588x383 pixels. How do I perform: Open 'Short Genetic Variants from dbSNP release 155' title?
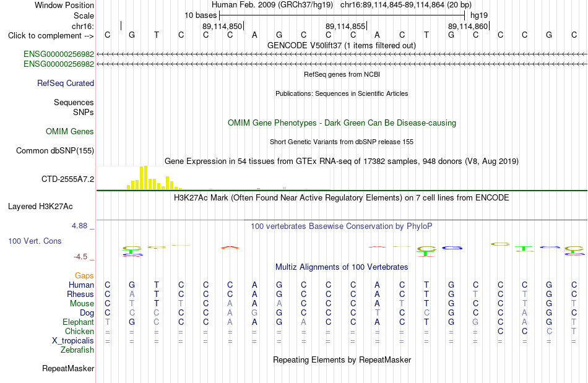coord(342,142)
